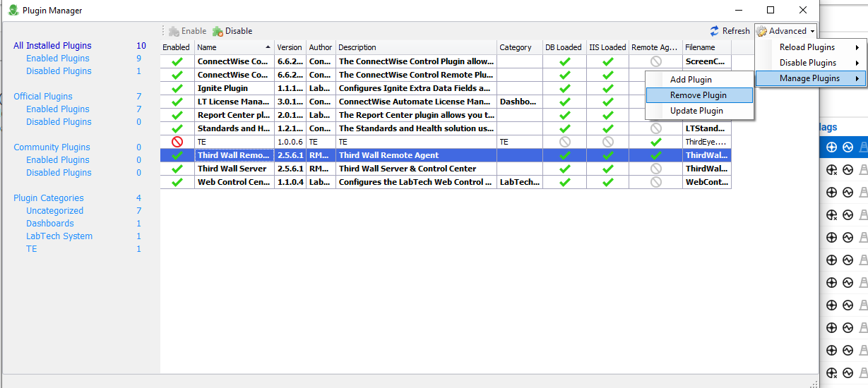Click Enabled checkmark in LT License Manager row
The height and width of the screenshot is (388, 868).
click(177, 102)
